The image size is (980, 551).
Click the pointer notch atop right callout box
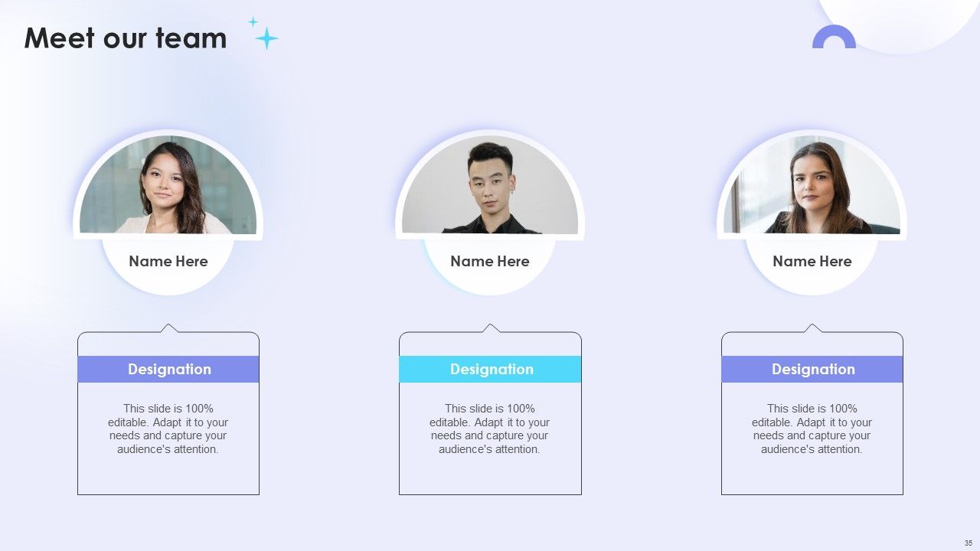(x=812, y=328)
